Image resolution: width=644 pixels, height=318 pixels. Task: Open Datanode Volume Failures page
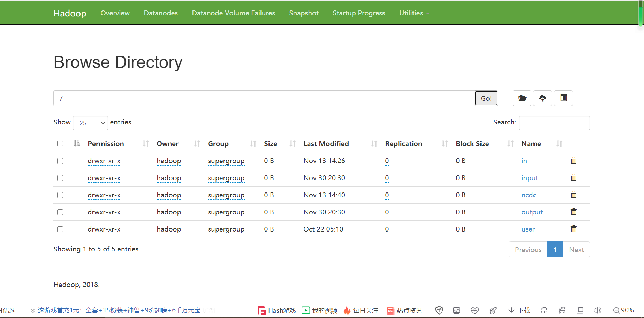(x=233, y=13)
